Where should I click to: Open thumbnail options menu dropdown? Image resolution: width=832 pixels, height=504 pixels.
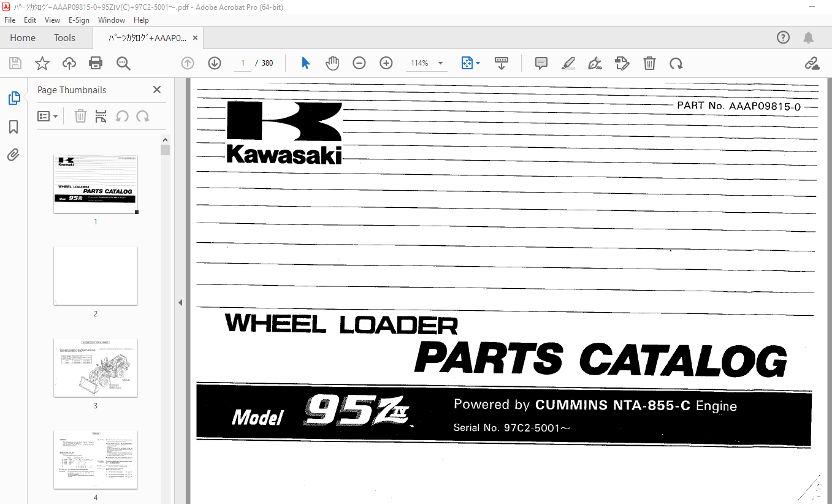pos(47,116)
